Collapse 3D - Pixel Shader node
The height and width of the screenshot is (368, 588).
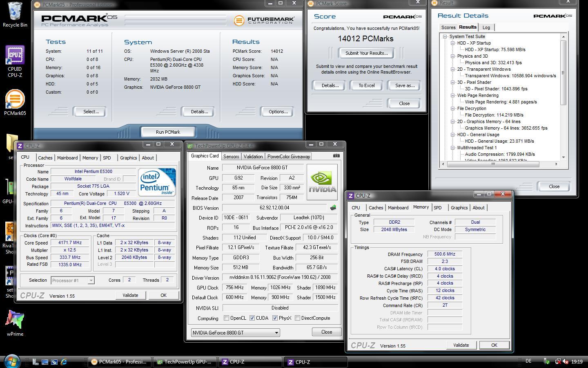[x=453, y=82]
